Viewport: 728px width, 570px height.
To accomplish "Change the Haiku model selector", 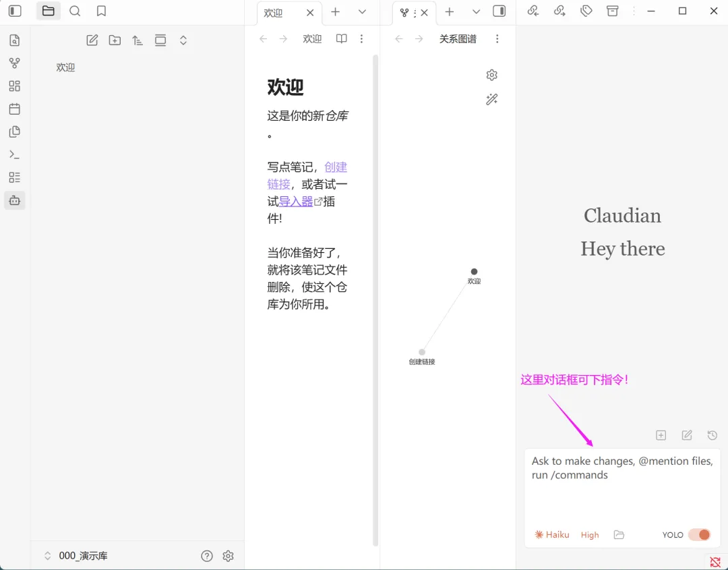I will [x=552, y=535].
